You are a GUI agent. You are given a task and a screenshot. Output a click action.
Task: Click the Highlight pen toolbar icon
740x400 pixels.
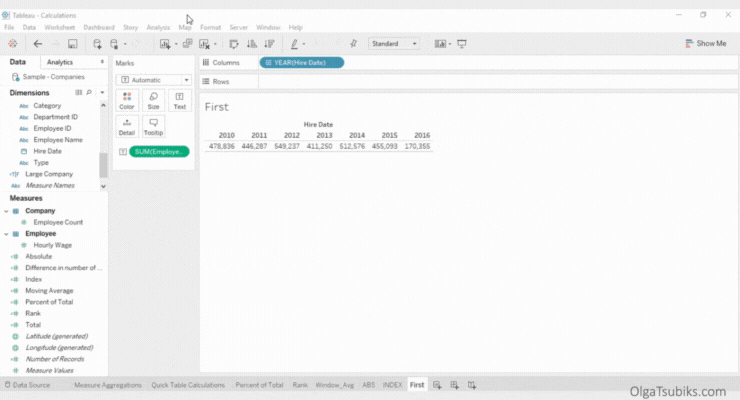point(294,44)
